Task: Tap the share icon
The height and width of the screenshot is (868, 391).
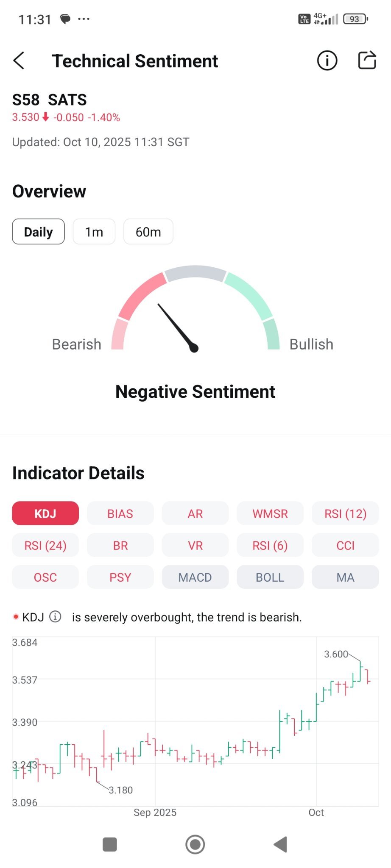Action: coord(367,60)
